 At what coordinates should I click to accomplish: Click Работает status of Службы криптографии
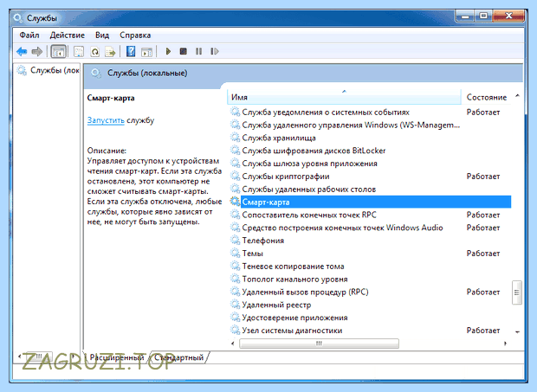pos(483,177)
